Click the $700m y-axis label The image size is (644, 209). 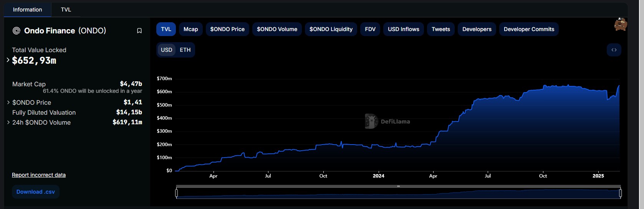point(164,79)
